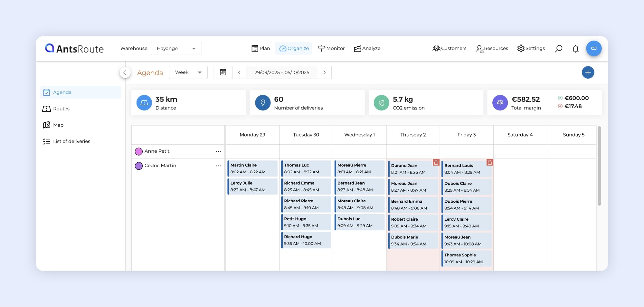Expand the Week view dropdown
The image size is (644, 307).
(188, 72)
